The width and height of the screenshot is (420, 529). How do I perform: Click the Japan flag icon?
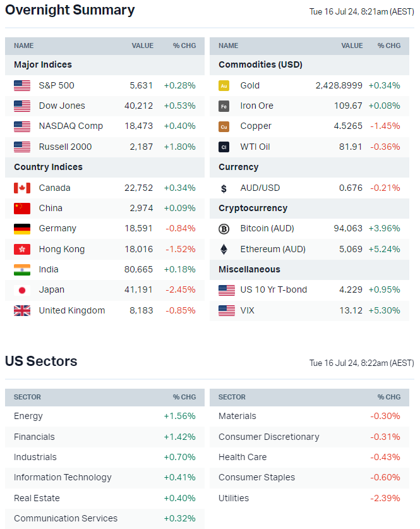pos(22,290)
